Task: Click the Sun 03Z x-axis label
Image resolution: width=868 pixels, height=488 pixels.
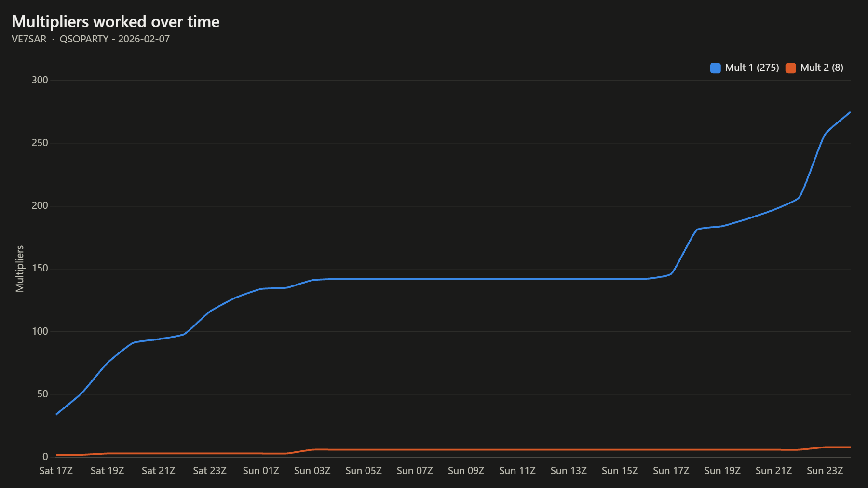Action: tap(312, 471)
